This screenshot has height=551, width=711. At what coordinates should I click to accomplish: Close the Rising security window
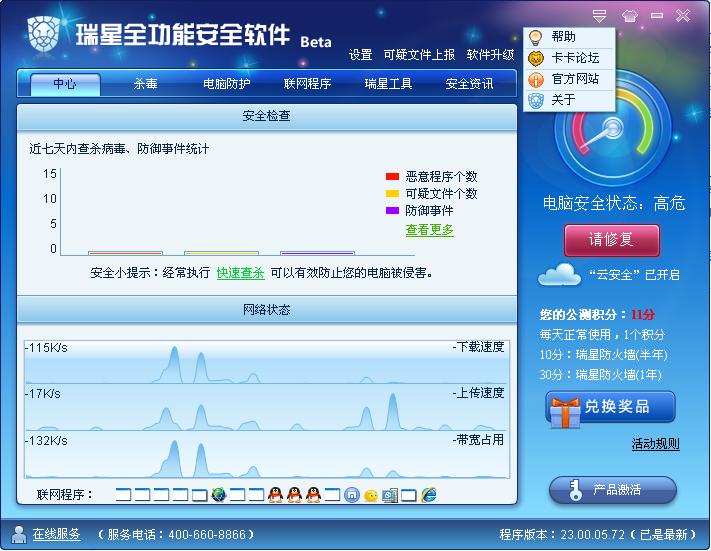(683, 16)
